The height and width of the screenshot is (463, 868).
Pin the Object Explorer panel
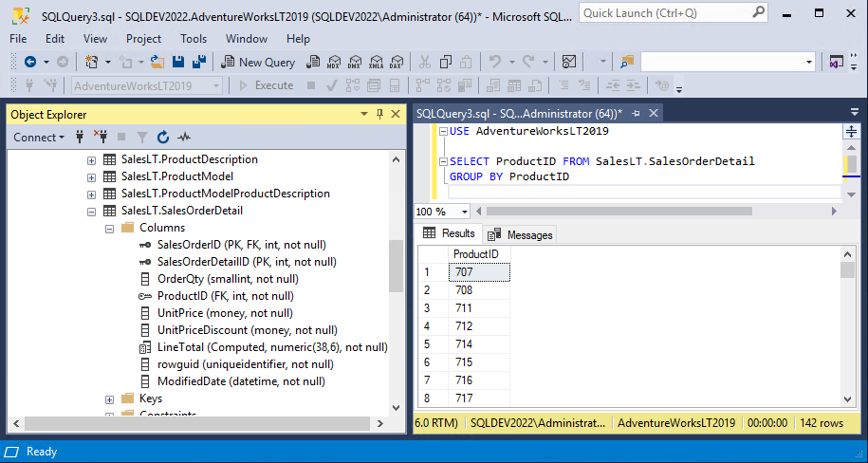(x=379, y=114)
